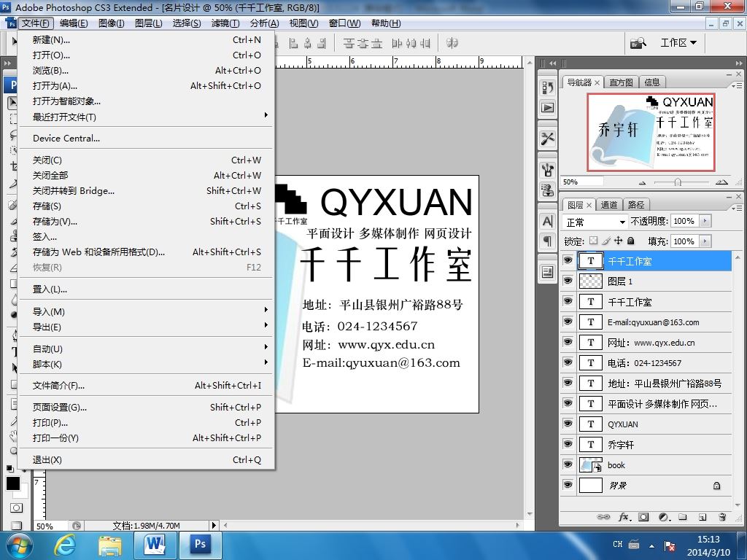The width and height of the screenshot is (747, 560).
Task: Open the History panel icon in dock
Action: [547, 87]
